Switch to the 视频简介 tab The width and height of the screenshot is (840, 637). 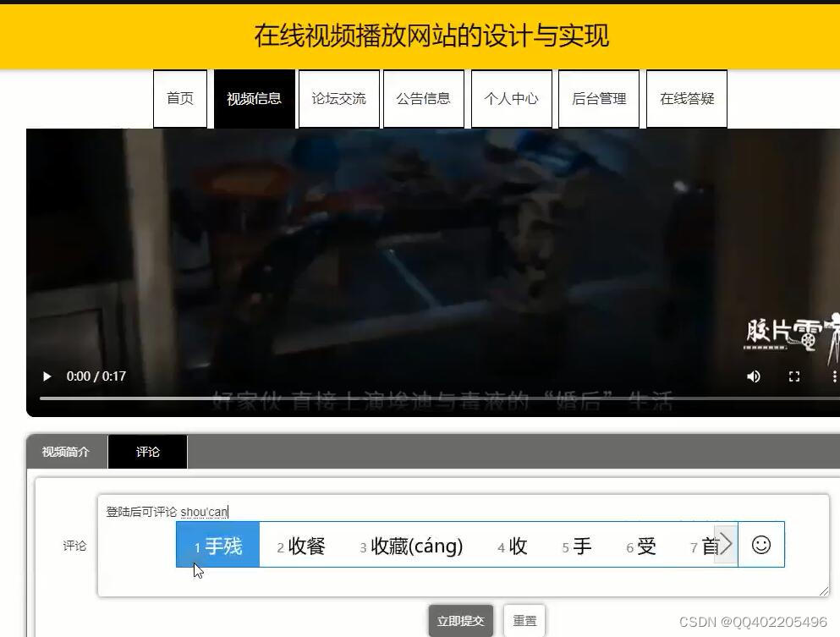67,452
